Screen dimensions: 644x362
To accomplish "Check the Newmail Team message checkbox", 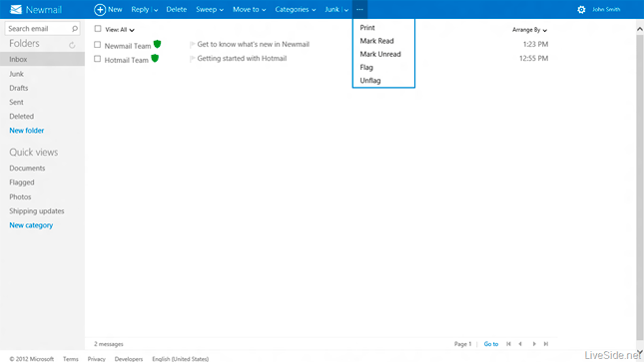I will pos(97,44).
